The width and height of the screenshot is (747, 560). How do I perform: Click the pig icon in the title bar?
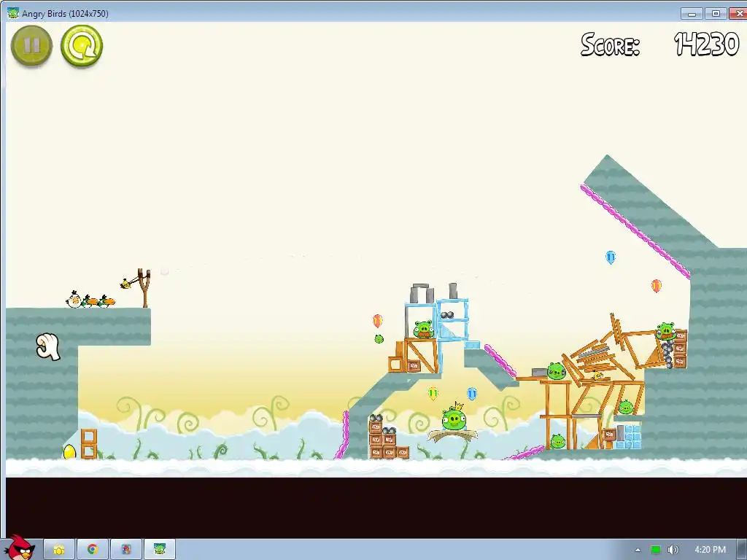(x=13, y=13)
